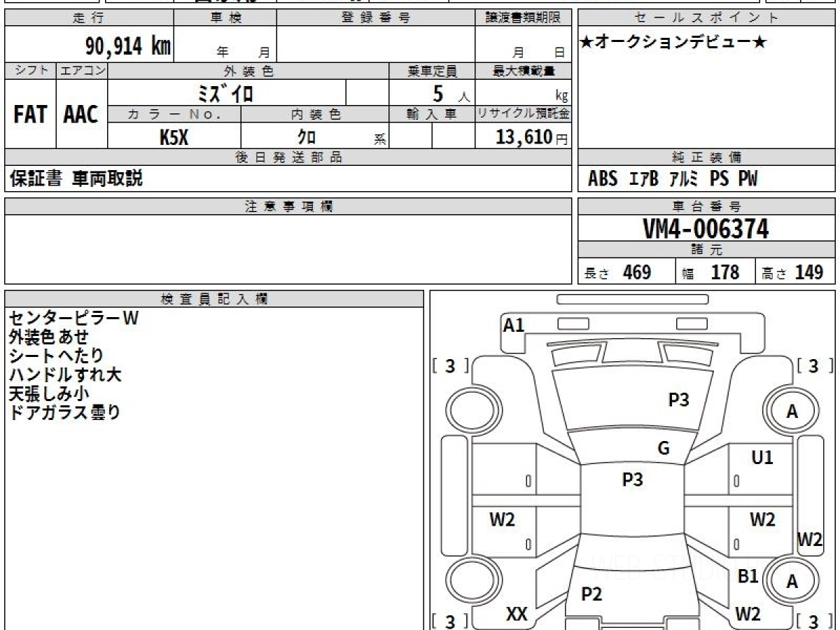Click the セールスポイント header
The width and height of the screenshot is (840, 630).
pyautogui.click(x=706, y=18)
